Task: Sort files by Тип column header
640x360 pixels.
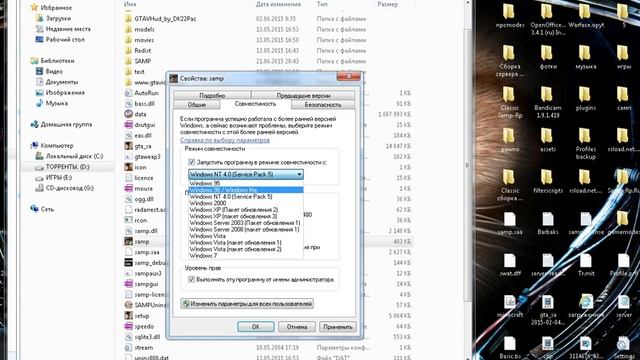Action: coord(322,4)
